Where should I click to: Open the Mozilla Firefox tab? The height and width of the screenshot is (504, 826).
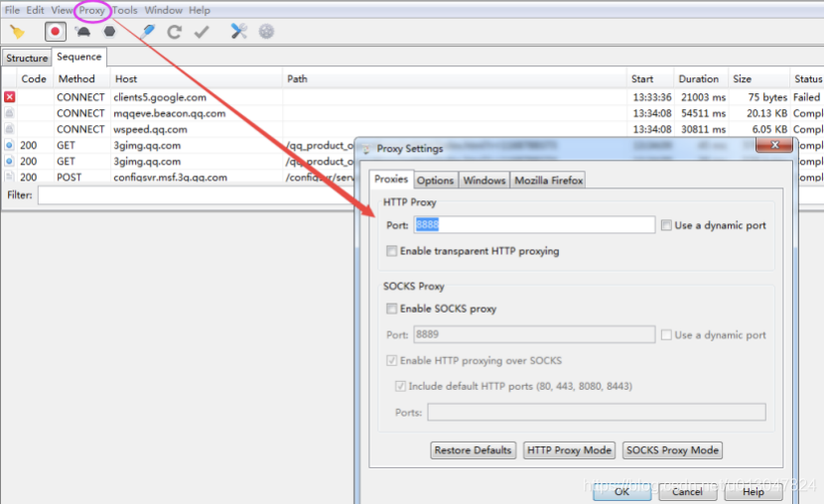tap(548, 181)
